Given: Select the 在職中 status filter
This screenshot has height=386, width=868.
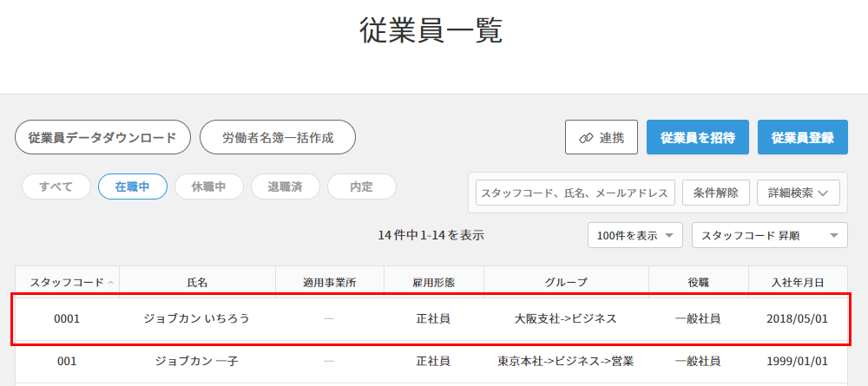Looking at the screenshot, I should pyautogui.click(x=133, y=186).
